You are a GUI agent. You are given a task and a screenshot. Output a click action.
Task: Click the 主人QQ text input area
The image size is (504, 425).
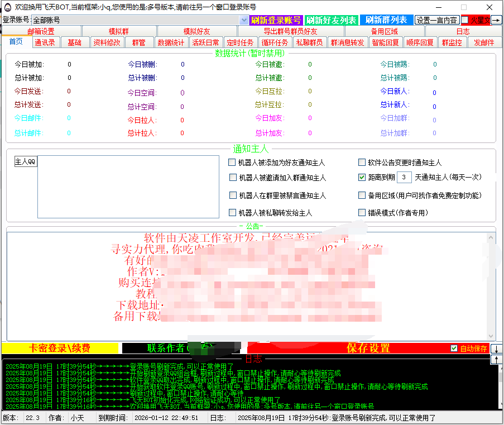(x=128, y=187)
